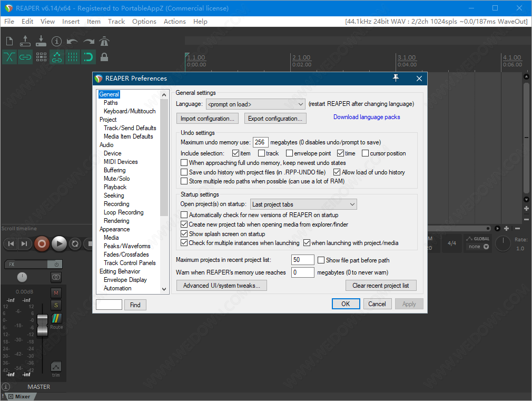Uncheck the 'time' selection checkbox
The width and height of the screenshot is (532, 401).
[x=341, y=153]
